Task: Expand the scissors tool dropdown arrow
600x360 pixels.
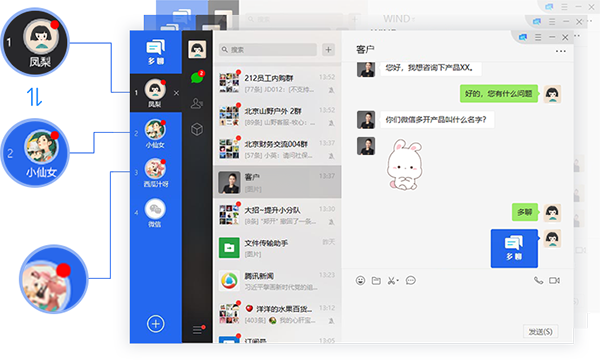Action: click(398, 281)
